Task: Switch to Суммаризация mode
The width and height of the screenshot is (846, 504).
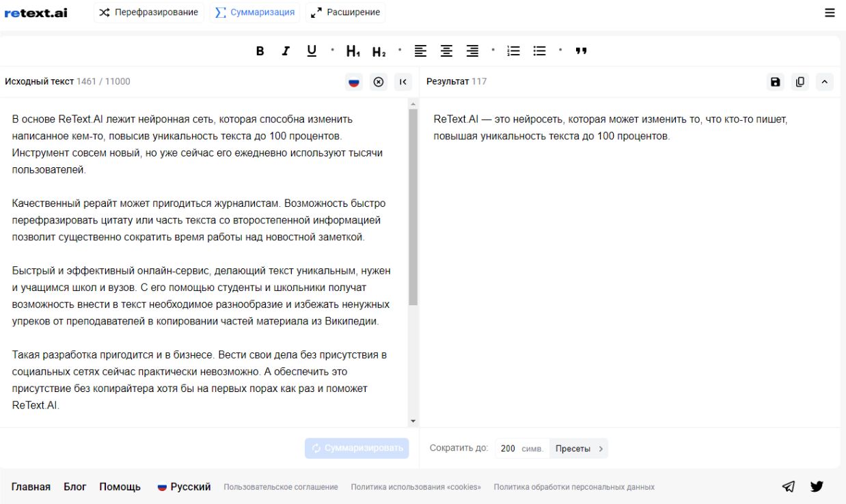Action: click(x=255, y=12)
